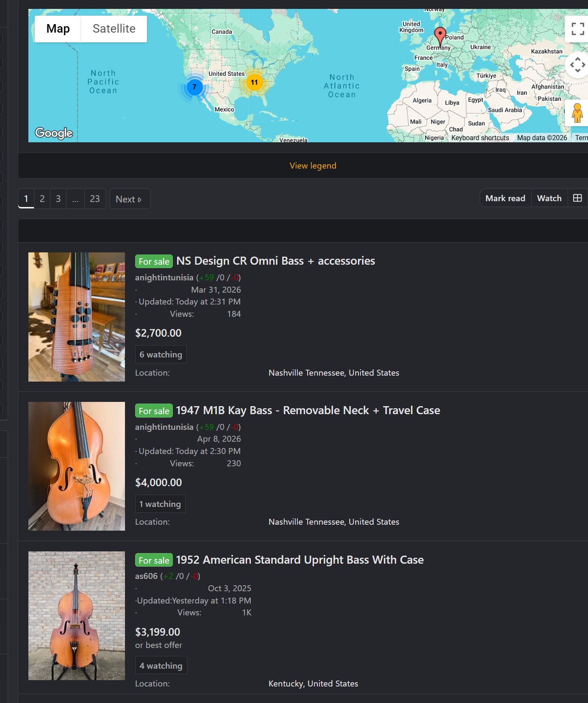The width and height of the screenshot is (588, 703).
Task: Go to page 2 of listings
Action: (42, 199)
